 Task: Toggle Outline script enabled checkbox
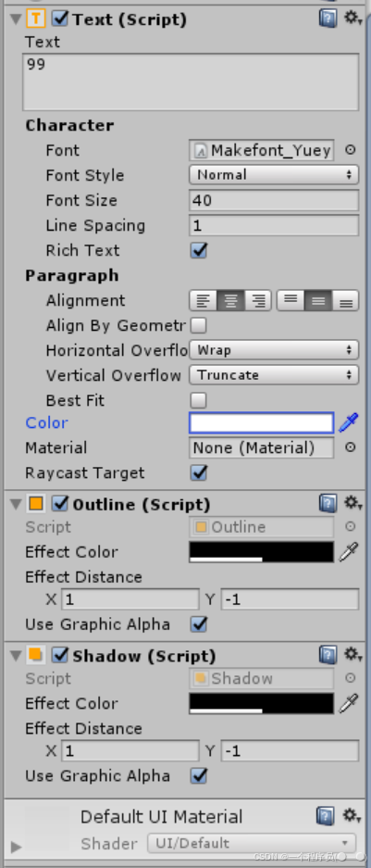click(60, 504)
